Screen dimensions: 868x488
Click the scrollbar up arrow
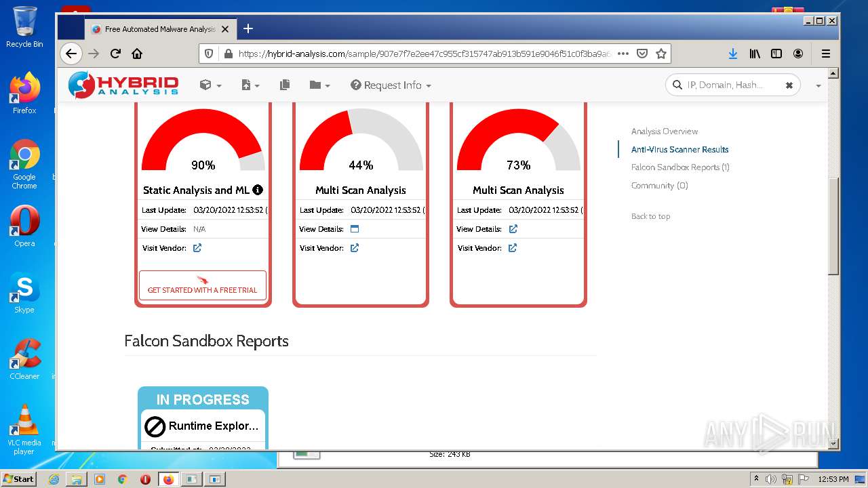tap(833, 73)
